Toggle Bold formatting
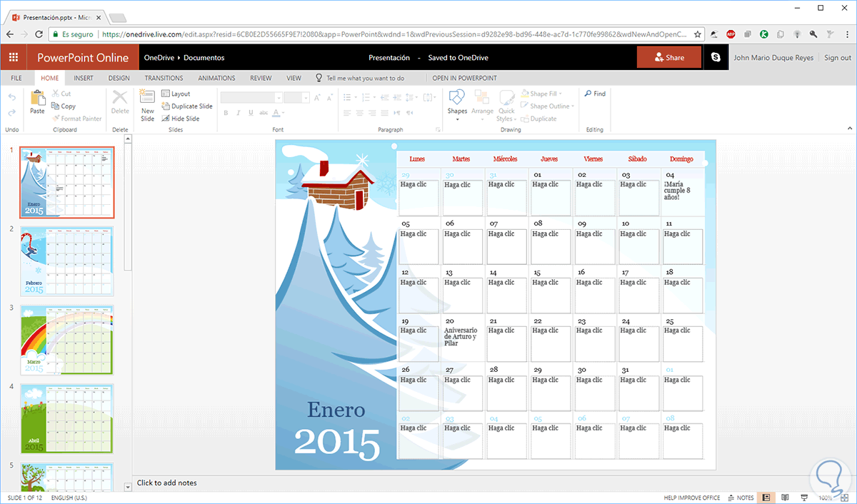 (226, 113)
